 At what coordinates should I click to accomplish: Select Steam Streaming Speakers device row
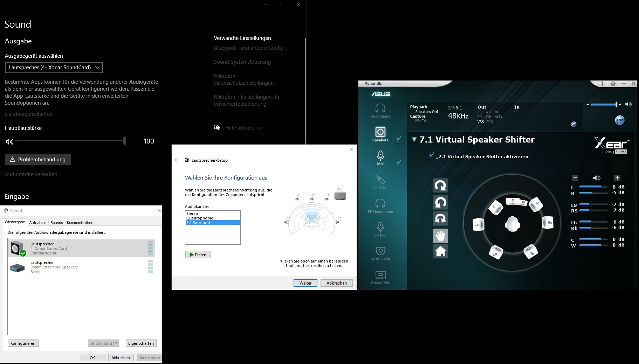coord(82,267)
